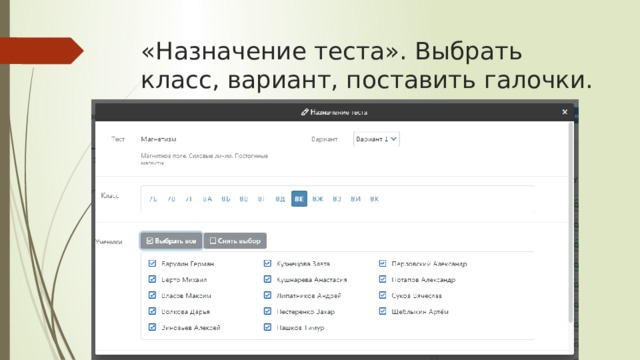Uncheck Перловский Александр

[x=382, y=263]
